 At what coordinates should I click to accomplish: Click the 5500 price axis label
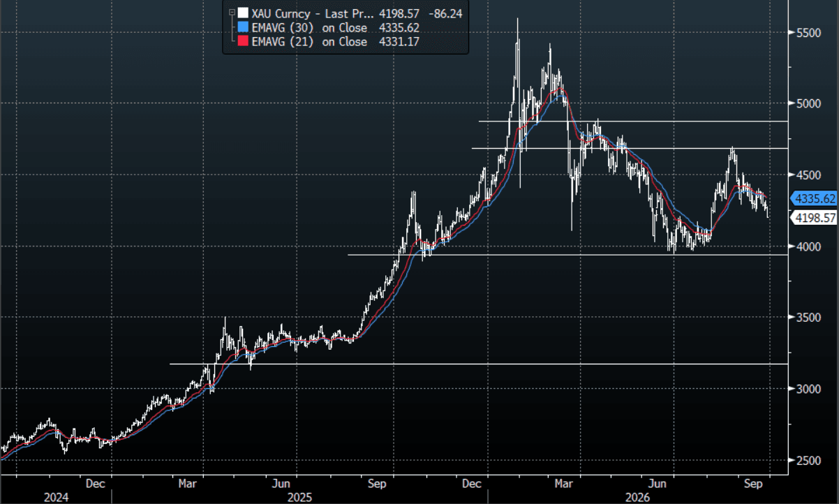point(807,32)
